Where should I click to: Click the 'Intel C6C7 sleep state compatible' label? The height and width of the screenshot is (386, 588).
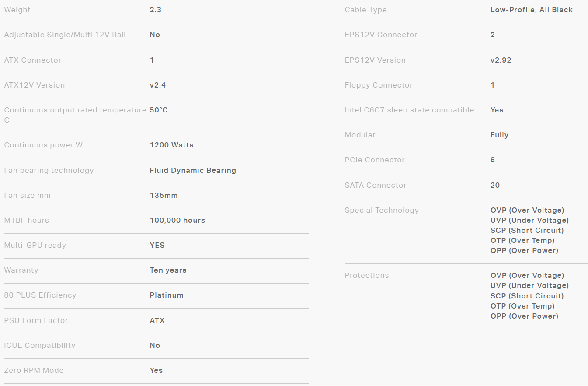pyautogui.click(x=409, y=110)
